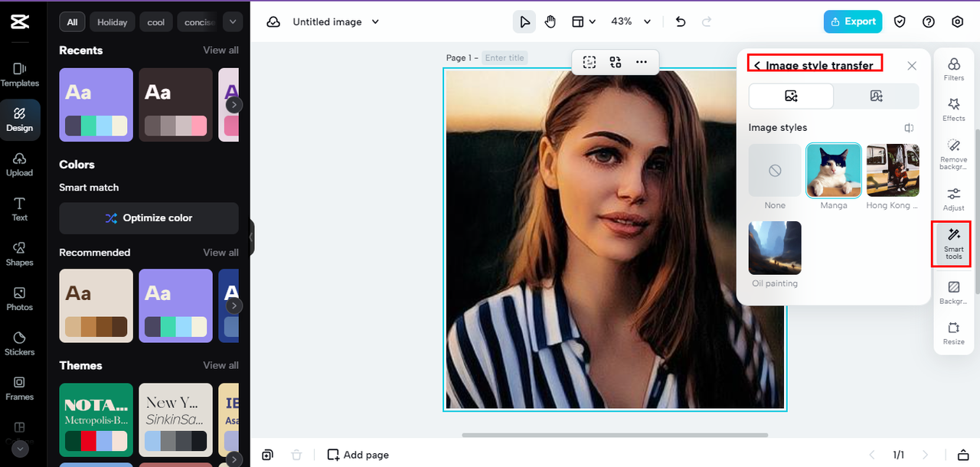Open the Upload sidebar panel
The height and width of the screenshot is (467, 980).
tap(20, 164)
